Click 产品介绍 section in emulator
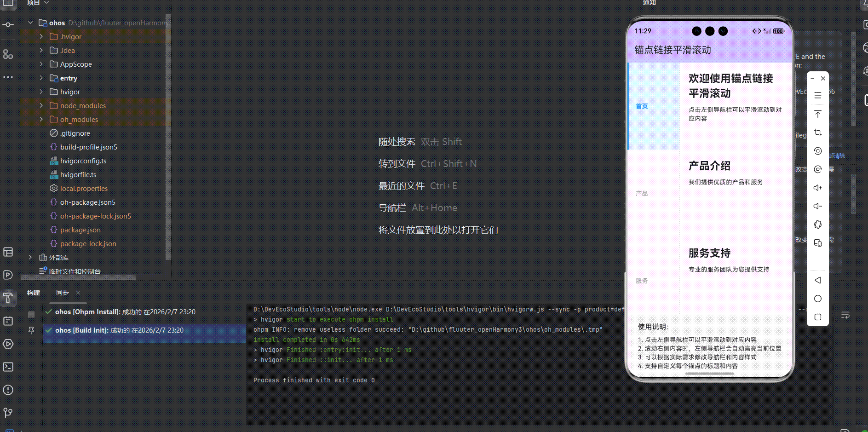Screen dimensions: 868x432 click(709, 166)
